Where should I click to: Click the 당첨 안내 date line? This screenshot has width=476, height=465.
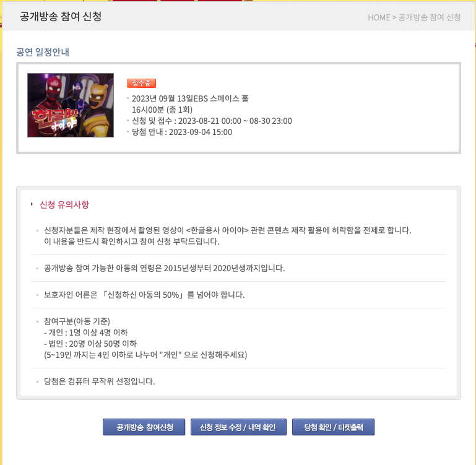[x=182, y=132]
